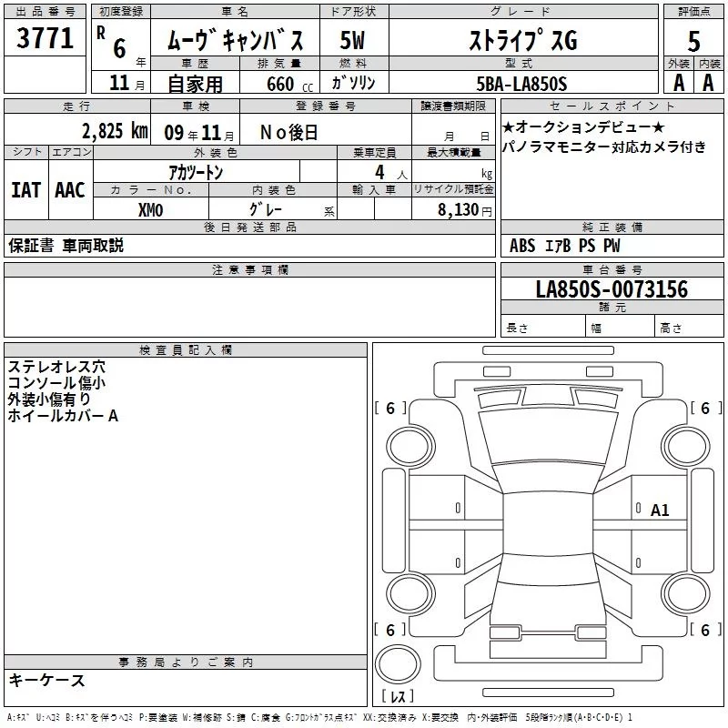Image resolution: width=728 pixels, height=728 pixels.
Task: Click the line パノラマモニター対応カメラ付き
Action: click(604, 147)
